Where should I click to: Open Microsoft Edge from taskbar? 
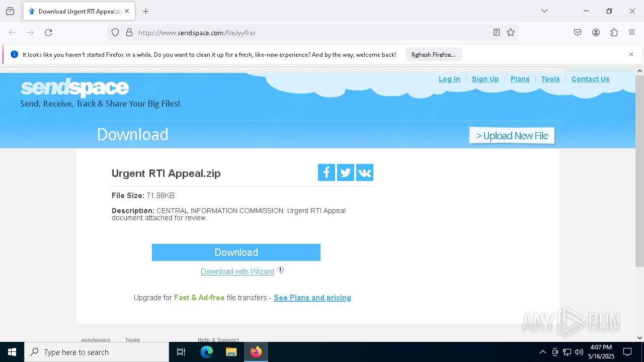[x=207, y=352]
